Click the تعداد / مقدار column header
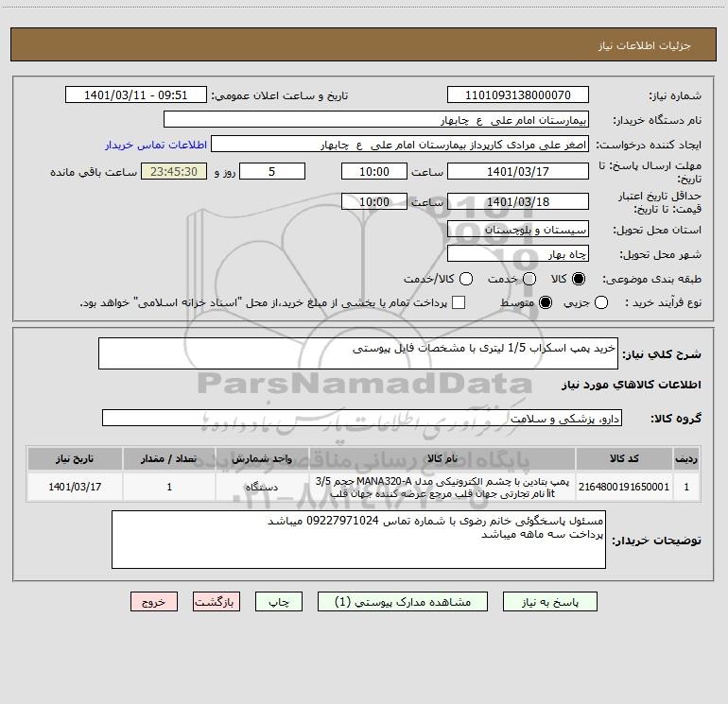The image size is (728, 704). click(169, 458)
